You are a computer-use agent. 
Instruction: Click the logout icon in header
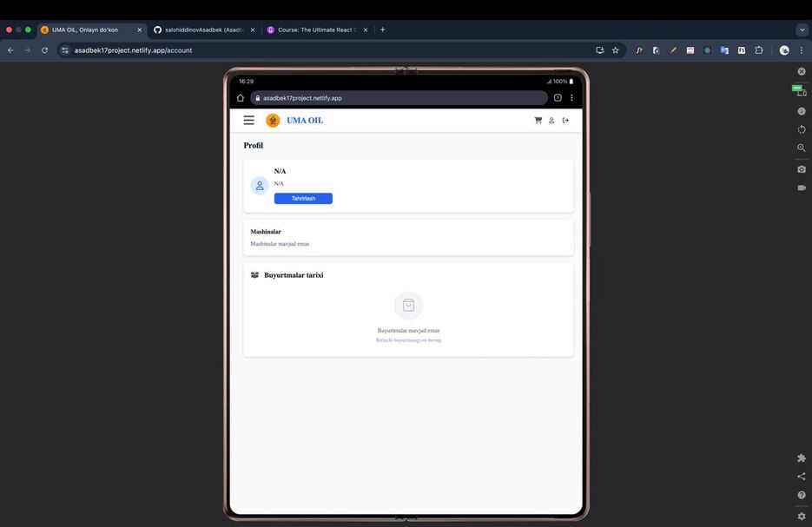[565, 121]
